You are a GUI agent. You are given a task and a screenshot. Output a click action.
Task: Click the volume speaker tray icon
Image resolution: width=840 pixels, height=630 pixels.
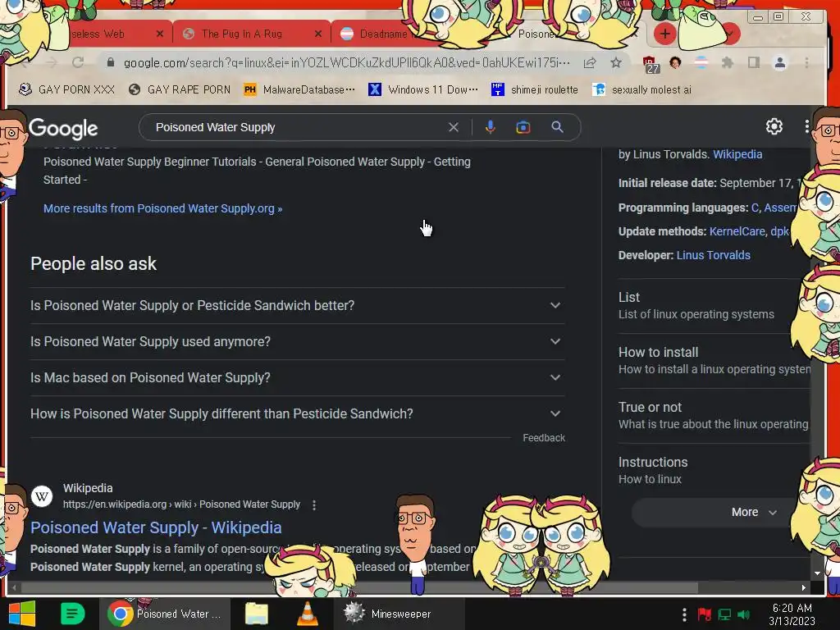click(x=743, y=614)
